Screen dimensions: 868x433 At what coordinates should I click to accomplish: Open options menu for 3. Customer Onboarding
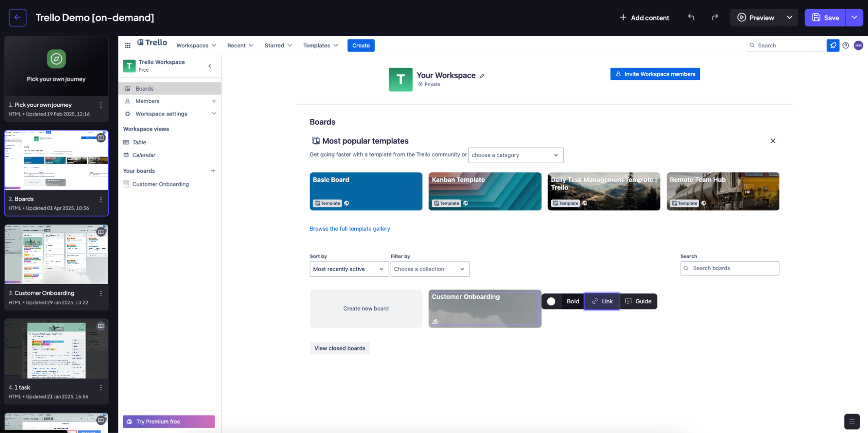pyautogui.click(x=101, y=293)
